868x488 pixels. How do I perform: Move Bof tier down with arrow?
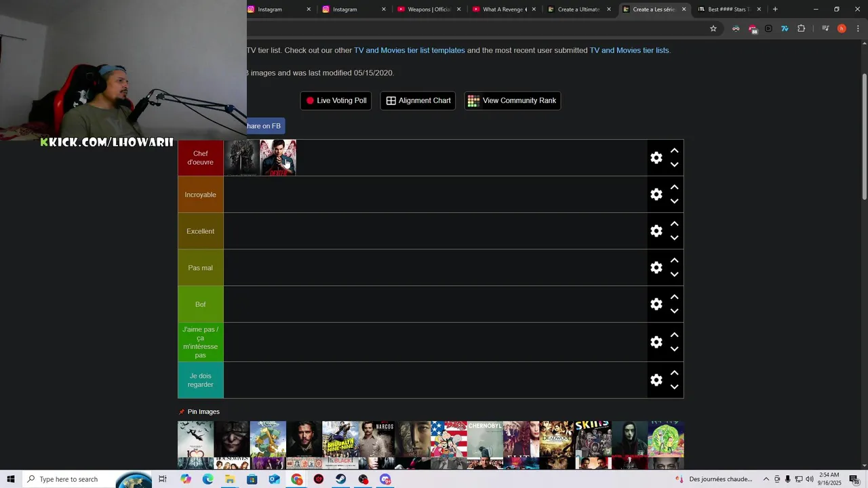click(674, 311)
